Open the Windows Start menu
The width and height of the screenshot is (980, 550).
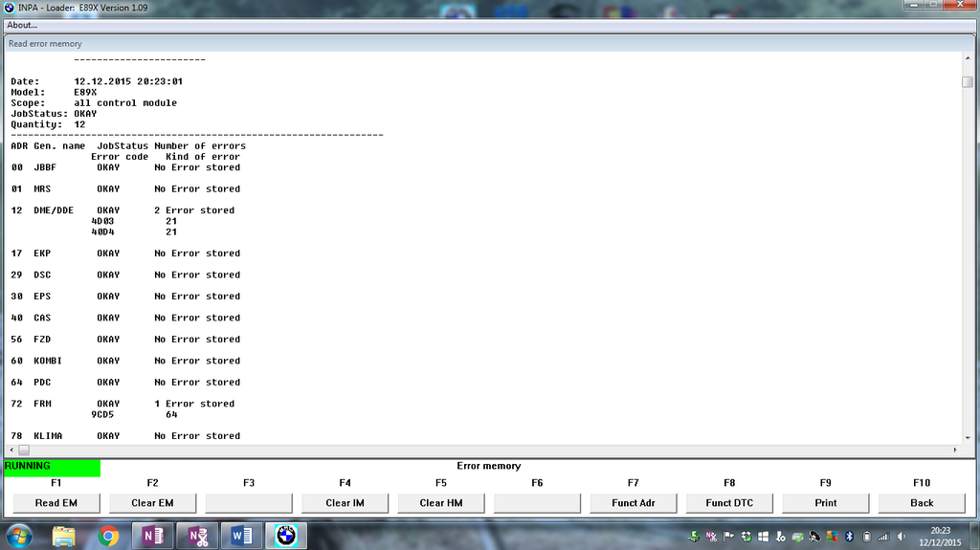pyautogui.click(x=19, y=537)
